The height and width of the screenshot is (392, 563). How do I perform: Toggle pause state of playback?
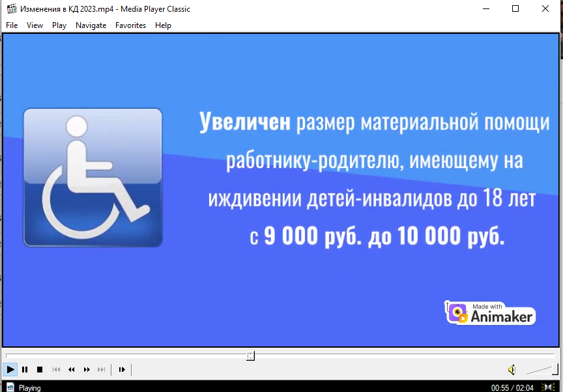(x=25, y=369)
